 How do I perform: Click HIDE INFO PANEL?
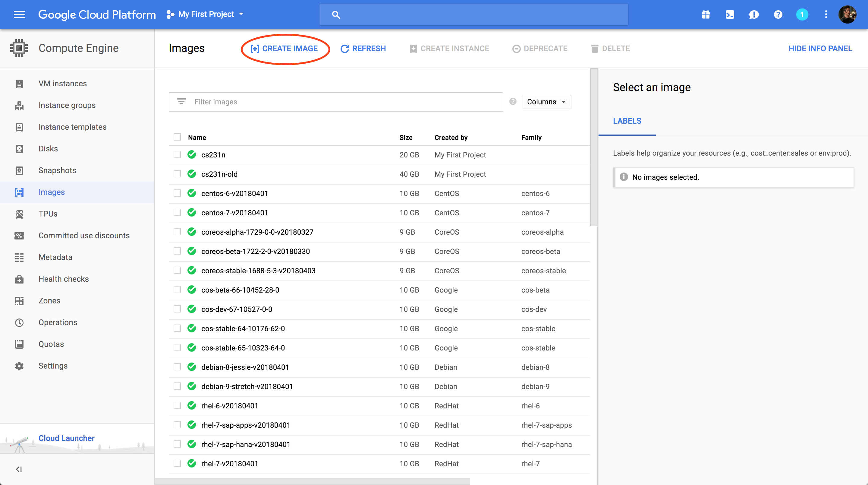(x=820, y=49)
